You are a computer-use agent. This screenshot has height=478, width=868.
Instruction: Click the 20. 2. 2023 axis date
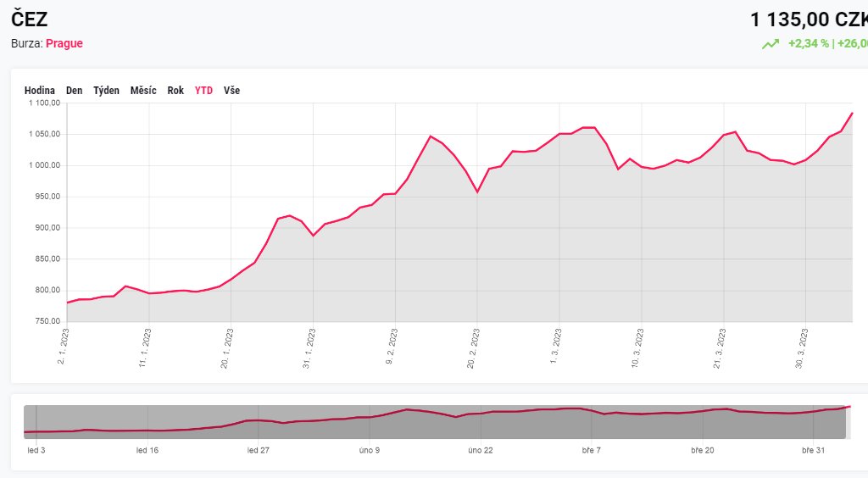(x=471, y=350)
